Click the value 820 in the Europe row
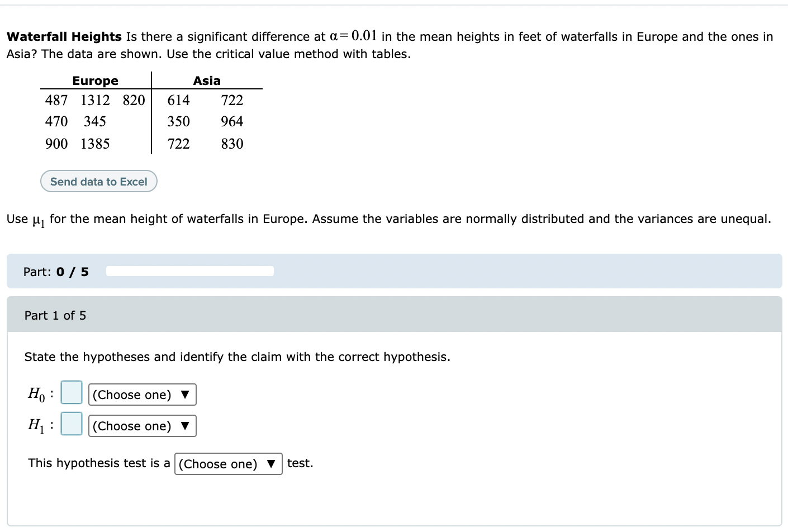Screen dimensions: 788x532 point(134,101)
